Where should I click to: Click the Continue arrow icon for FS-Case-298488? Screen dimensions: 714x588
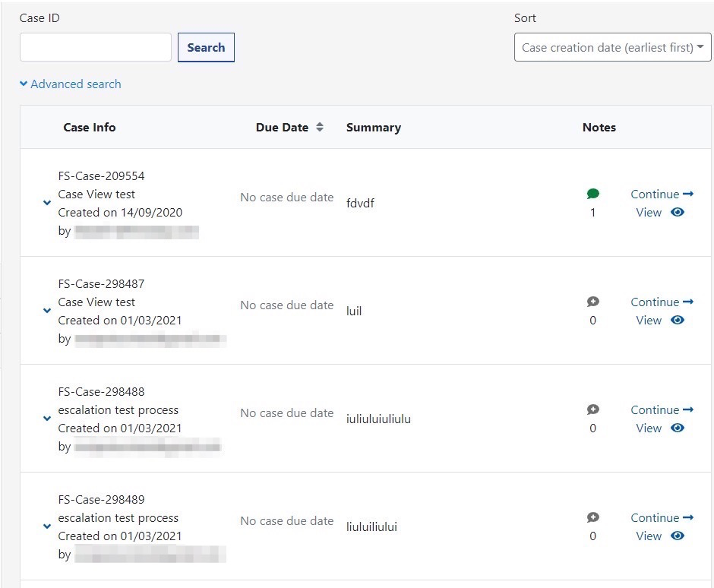click(x=688, y=410)
